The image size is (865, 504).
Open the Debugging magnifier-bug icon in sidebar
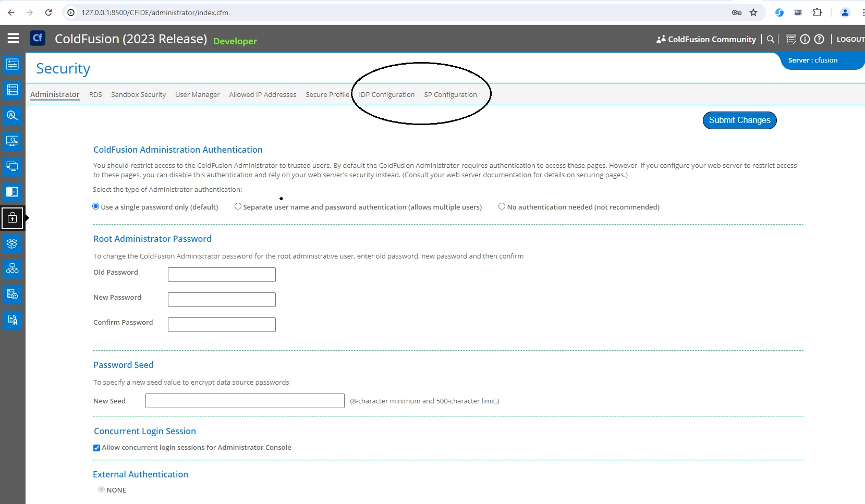coord(12,116)
